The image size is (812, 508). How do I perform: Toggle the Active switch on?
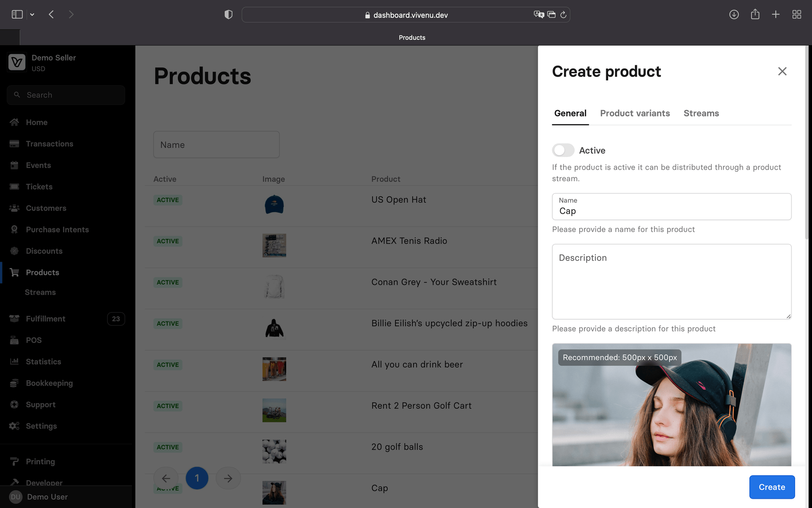click(563, 150)
